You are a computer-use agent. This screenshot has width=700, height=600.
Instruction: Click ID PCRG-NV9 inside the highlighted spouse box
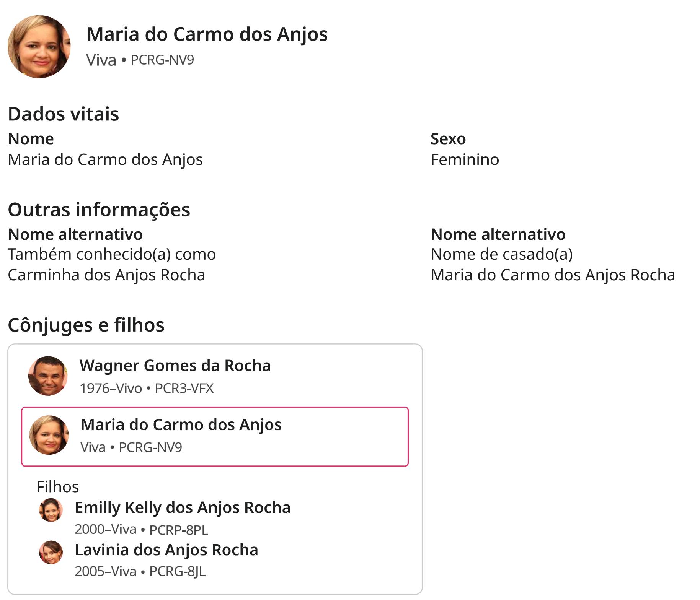point(150,447)
